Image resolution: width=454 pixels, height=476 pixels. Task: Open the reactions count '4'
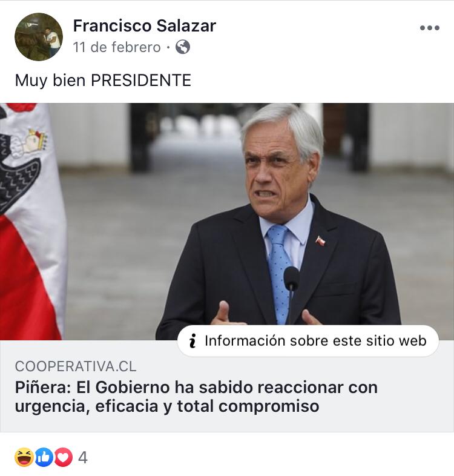tap(83, 457)
